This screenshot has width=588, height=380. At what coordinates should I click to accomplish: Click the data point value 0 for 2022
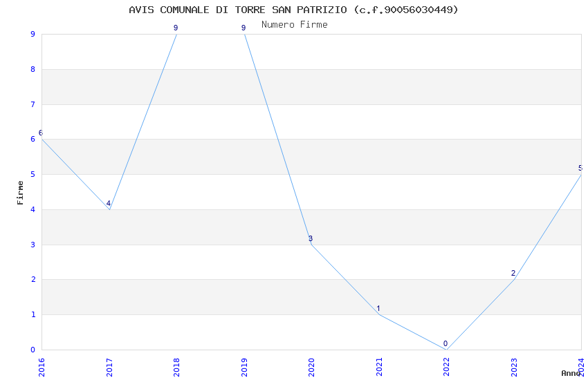tap(445, 343)
